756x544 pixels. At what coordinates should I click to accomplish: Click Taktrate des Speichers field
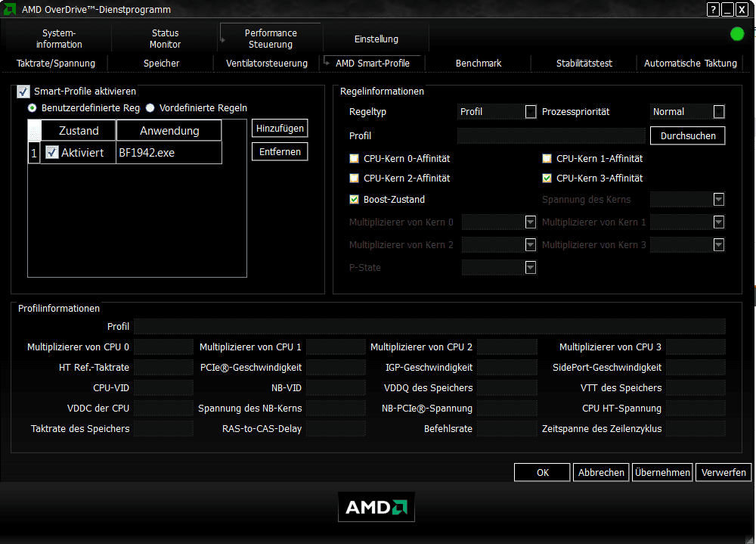(163, 429)
